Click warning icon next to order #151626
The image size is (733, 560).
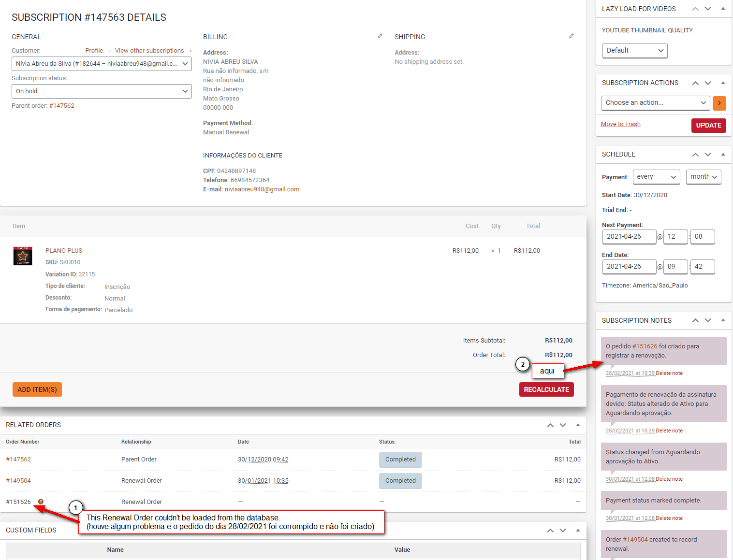[41, 502]
